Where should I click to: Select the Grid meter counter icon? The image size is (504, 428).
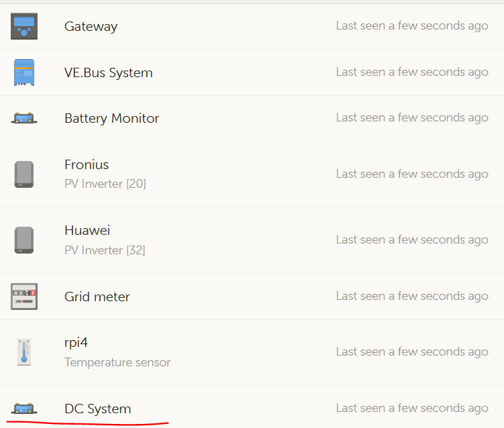24,297
